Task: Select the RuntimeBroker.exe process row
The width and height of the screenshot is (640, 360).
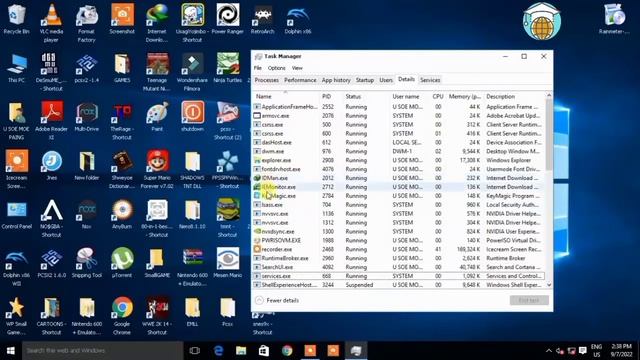Action: pyautogui.click(x=399, y=258)
